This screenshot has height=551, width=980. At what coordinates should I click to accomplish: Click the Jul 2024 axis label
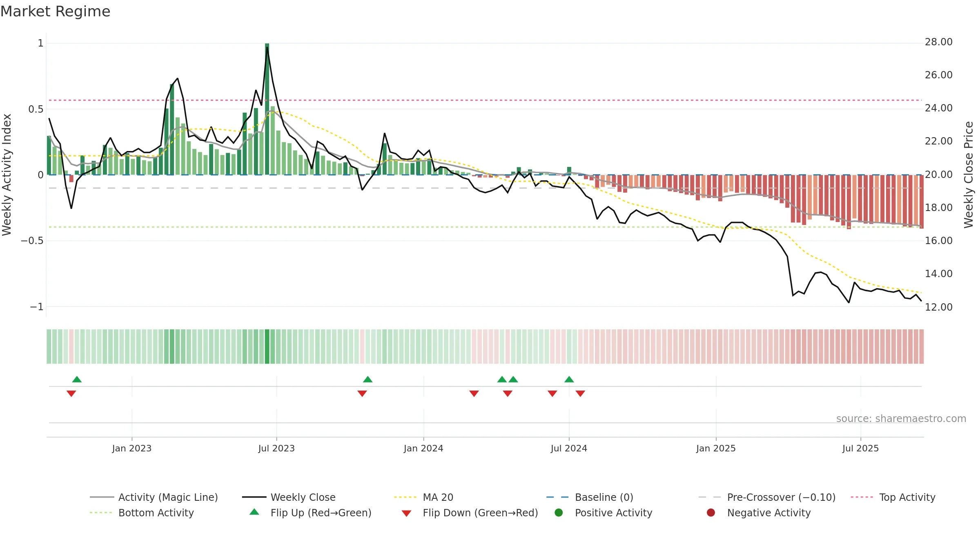pos(569,448)
